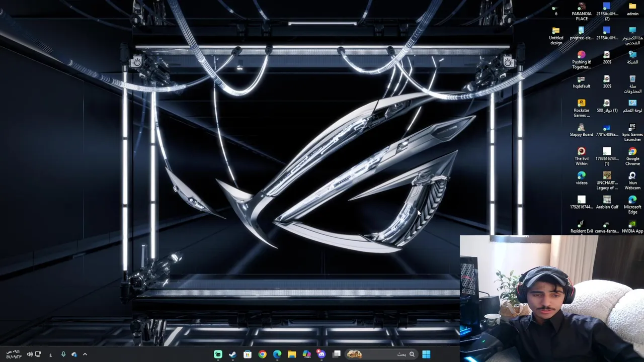
Task: Open the Control Panel desktop icon
Action: point(632,106)
